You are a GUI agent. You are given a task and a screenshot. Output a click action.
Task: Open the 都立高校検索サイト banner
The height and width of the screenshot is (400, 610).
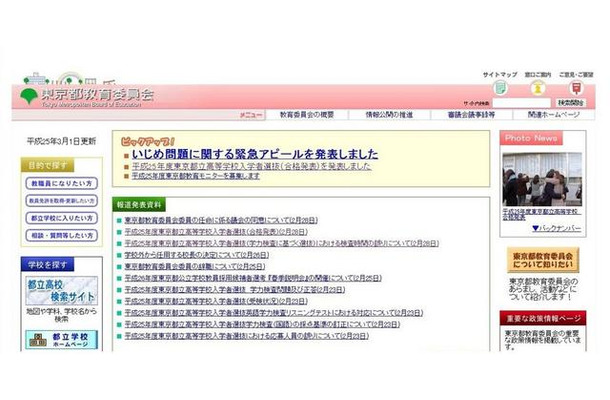pos(61,291)
